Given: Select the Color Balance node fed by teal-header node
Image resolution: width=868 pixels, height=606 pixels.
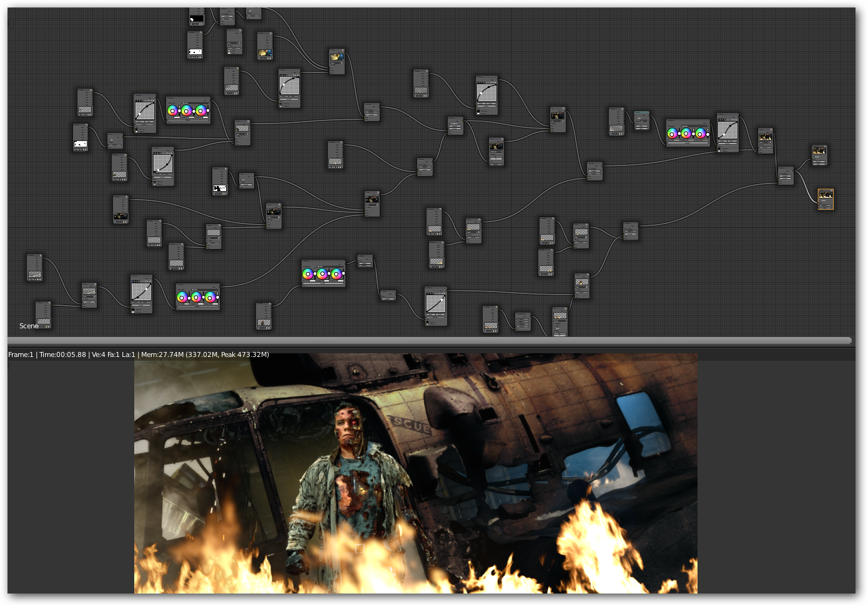Looking at the screenshot, I should click(688, 132).
